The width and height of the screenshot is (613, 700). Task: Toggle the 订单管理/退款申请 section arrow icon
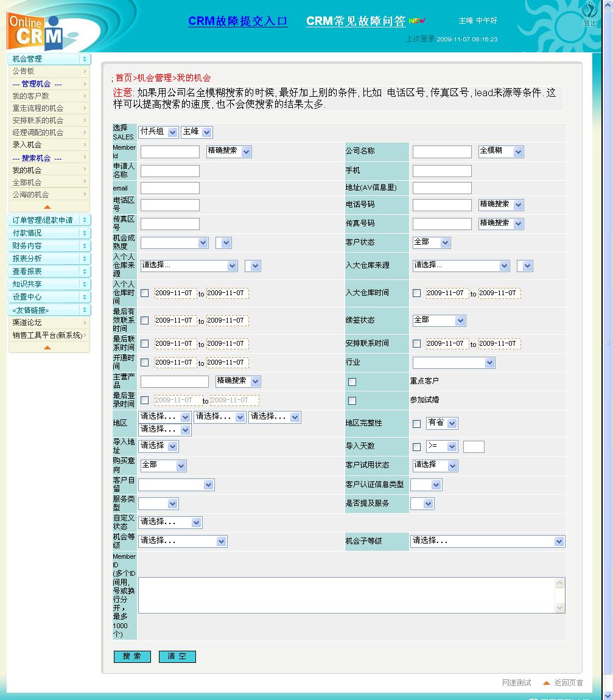click(85, 220)
